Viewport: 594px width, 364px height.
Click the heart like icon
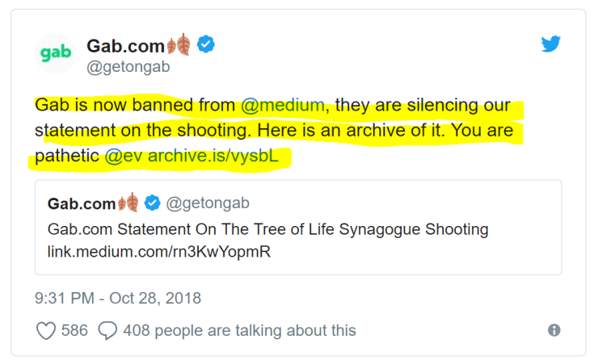(45, 330)
